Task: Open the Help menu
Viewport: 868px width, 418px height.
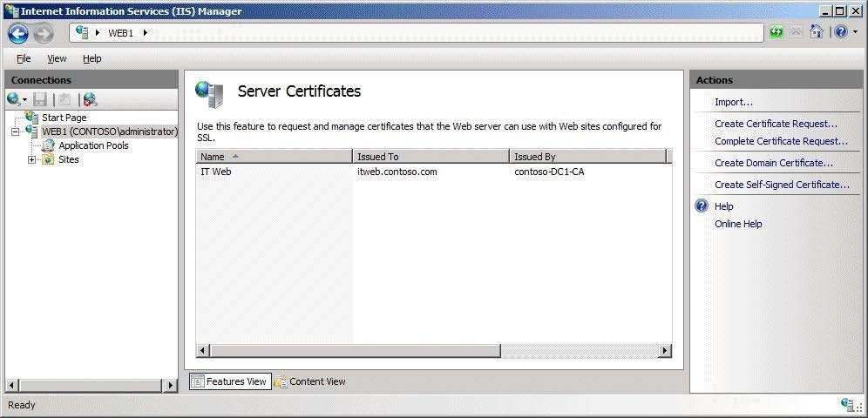Action: (x=92, y=58)
